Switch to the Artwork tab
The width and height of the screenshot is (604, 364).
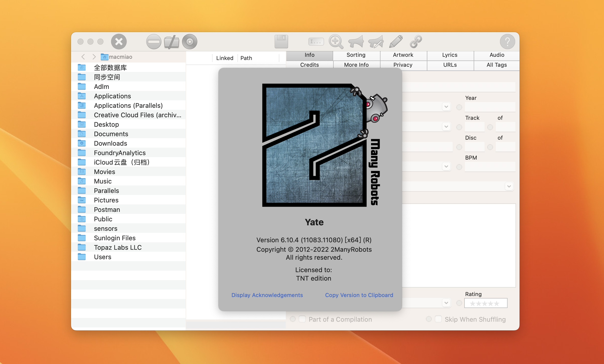click(x=403, y=55)
